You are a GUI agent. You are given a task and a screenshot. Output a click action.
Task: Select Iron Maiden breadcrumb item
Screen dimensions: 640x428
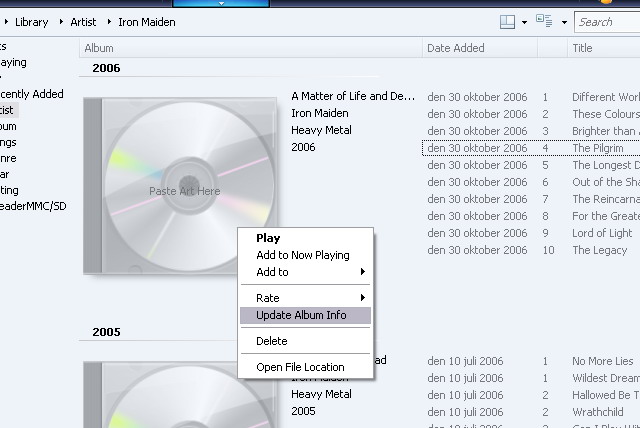point(147,22)
